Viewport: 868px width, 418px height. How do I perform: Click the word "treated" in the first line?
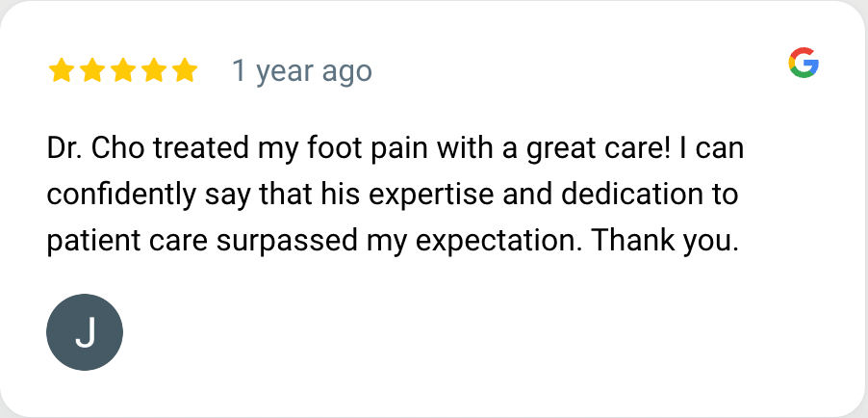click(206, 151)
